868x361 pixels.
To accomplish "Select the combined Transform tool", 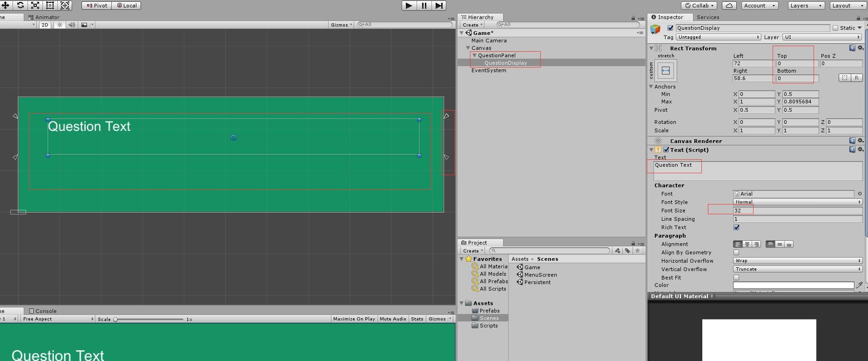I will [65, 6].
